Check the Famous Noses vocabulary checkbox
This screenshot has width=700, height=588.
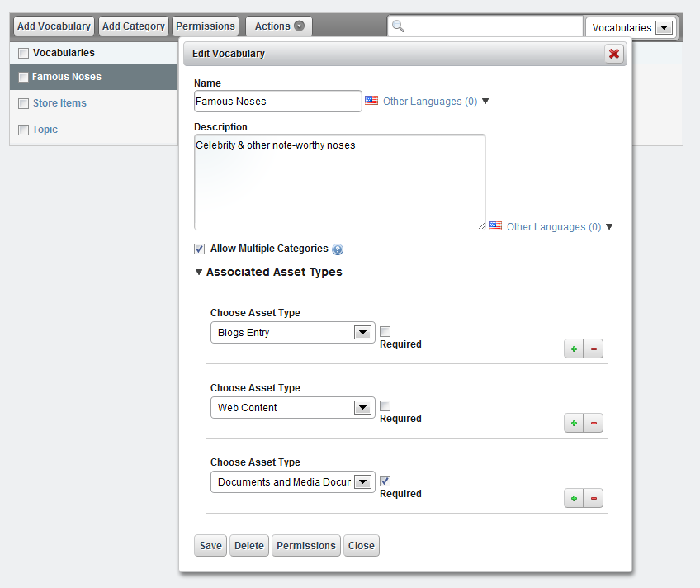(23, 78)
